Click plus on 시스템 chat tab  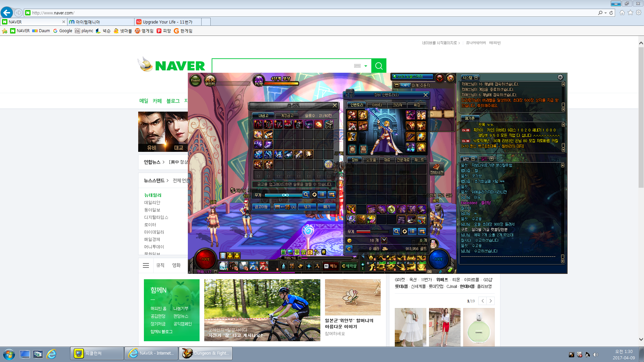click(x=476, y=77)
